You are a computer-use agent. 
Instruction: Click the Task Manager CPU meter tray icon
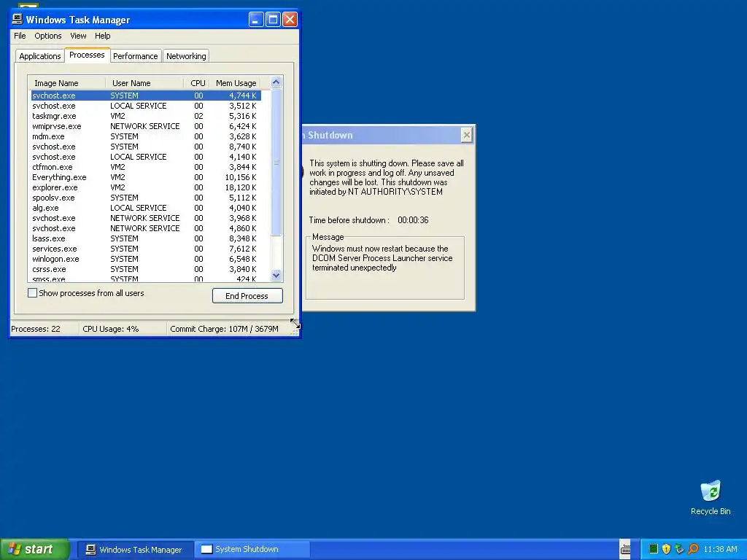[x=653, y=549]
